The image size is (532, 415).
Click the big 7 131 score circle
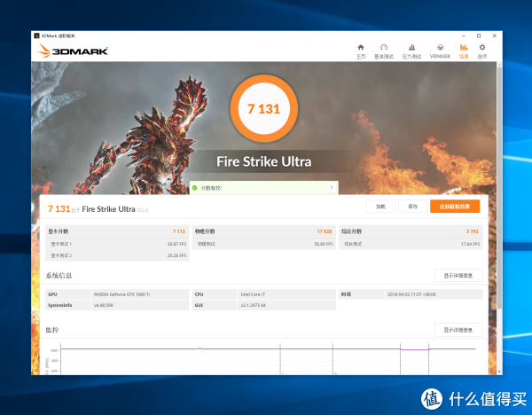(264, 108)
